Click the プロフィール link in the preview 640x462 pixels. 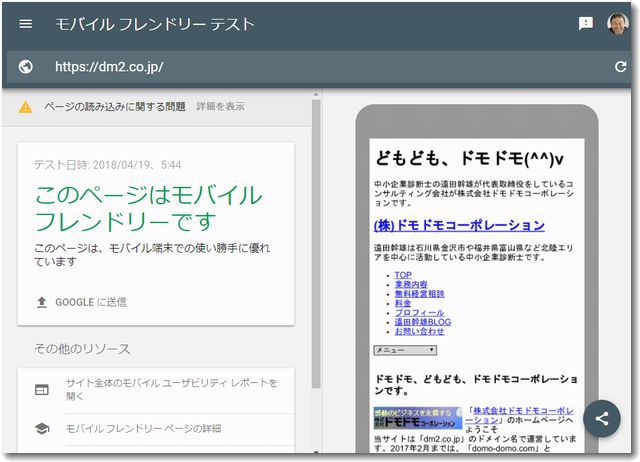pyautogui.click(x=419, y=313)
